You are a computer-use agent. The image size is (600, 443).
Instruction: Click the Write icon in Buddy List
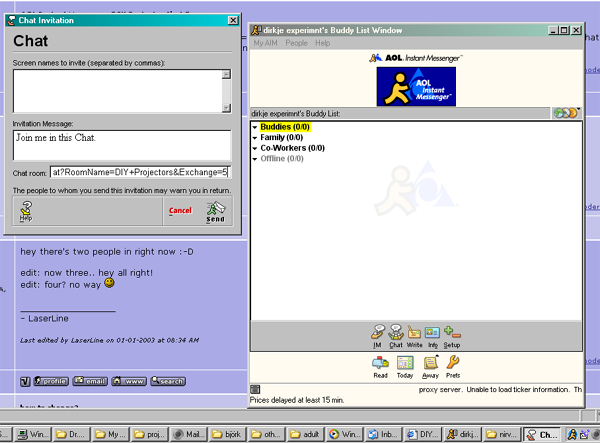tap(414, 336)
